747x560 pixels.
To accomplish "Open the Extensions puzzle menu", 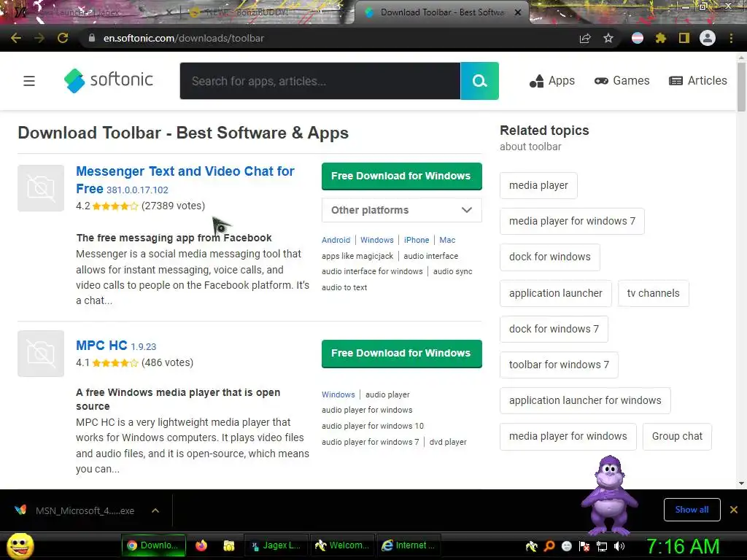I will coord(660,38).
